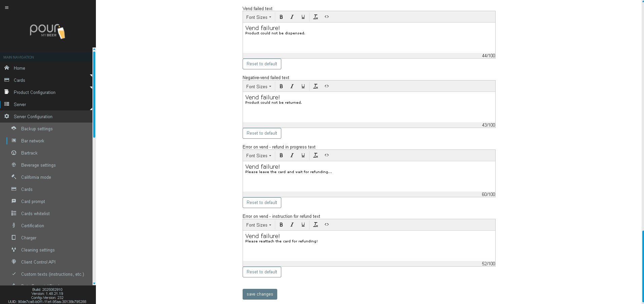Open Bar network settings
This screenshot has height=304, width=644.
click(x=33, y=141)
